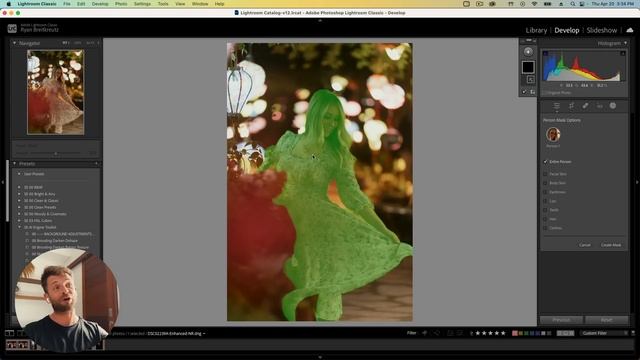Click the Original Photo label
The height and width of the screenshot is (360, 640).
pyautogui.click(x=559, y=93)
